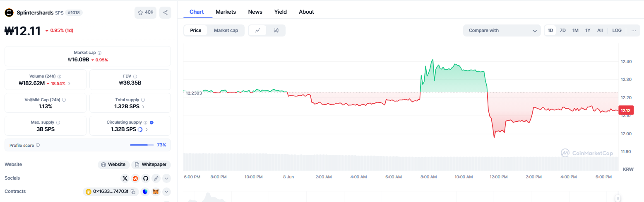Image resolution: width=644 pixels, height=202 pixels.
Task: Click the 8 Jun date axis label
Action: (x=288, y=177)
